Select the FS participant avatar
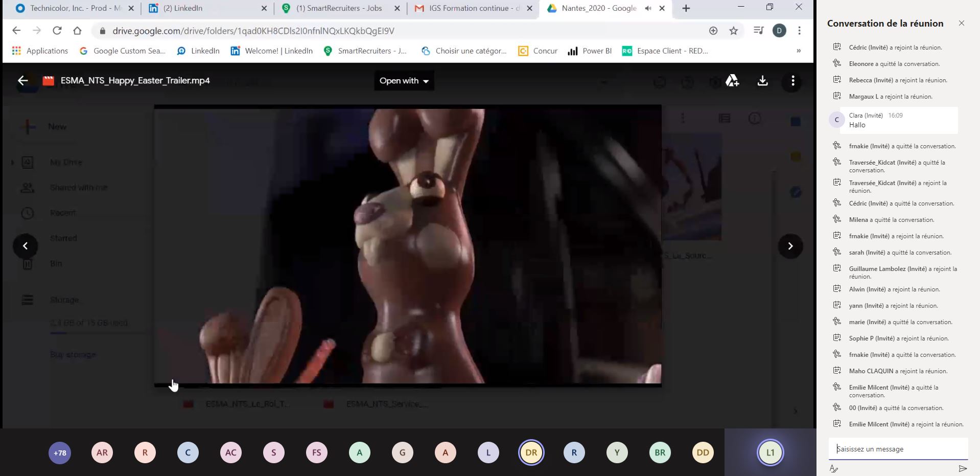Viewport: 980px width, 476px height. pyautogui.click(x=317, y=452)
